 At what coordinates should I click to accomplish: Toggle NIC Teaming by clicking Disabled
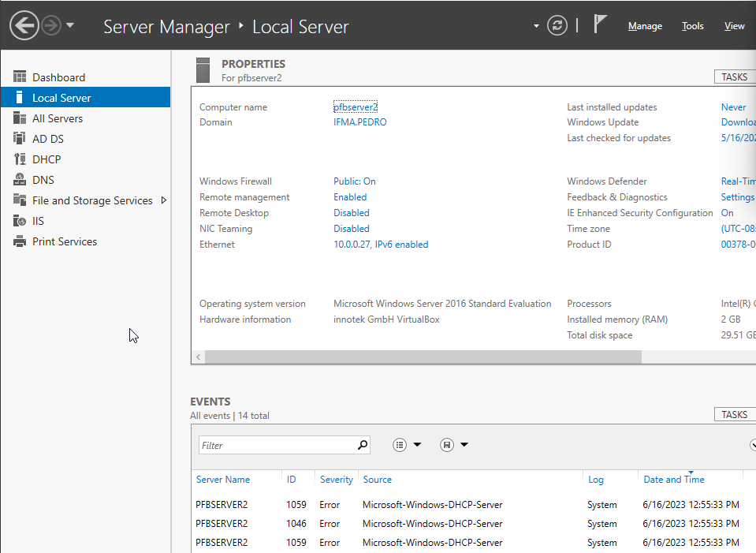pyautogui.click(x=351, y=228)
